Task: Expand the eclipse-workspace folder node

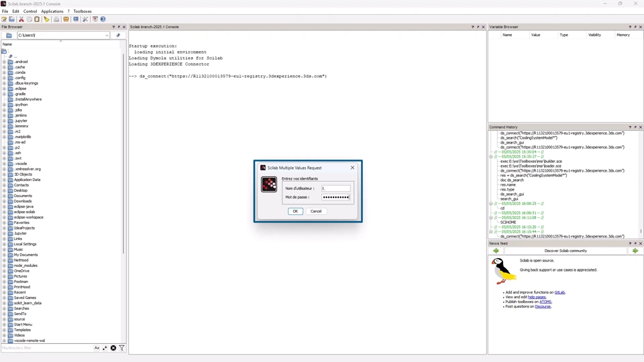Action: [x=5, y=217]
